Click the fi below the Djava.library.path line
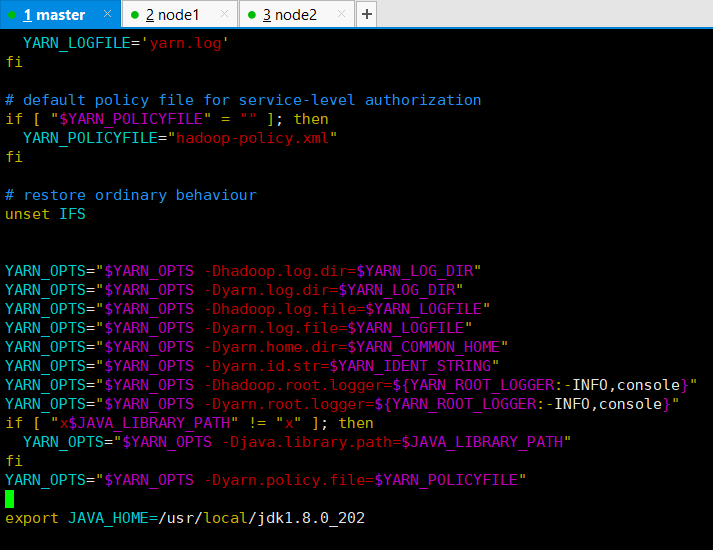Viewport: 713px width, 550px height. coord(14,461)
